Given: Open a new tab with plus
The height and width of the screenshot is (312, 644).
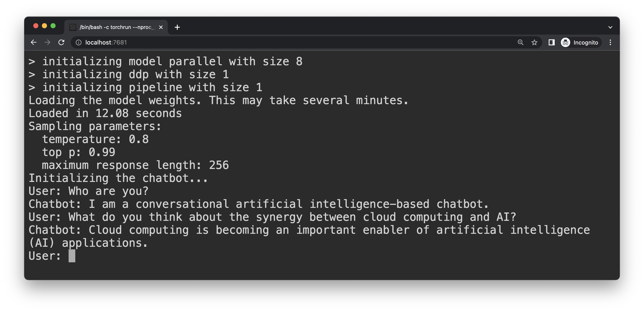Looking at the screenshot, I should [x=177, y=27].
